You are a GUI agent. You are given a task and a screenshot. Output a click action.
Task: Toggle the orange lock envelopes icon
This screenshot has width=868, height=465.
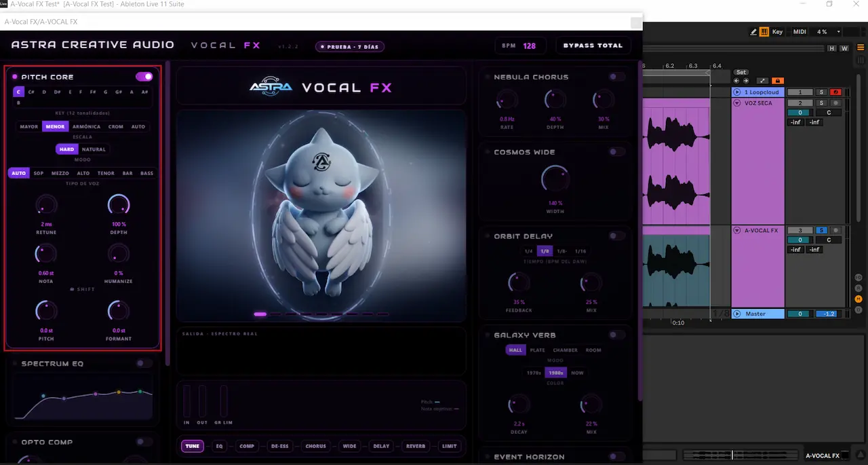tap(778, 81)
